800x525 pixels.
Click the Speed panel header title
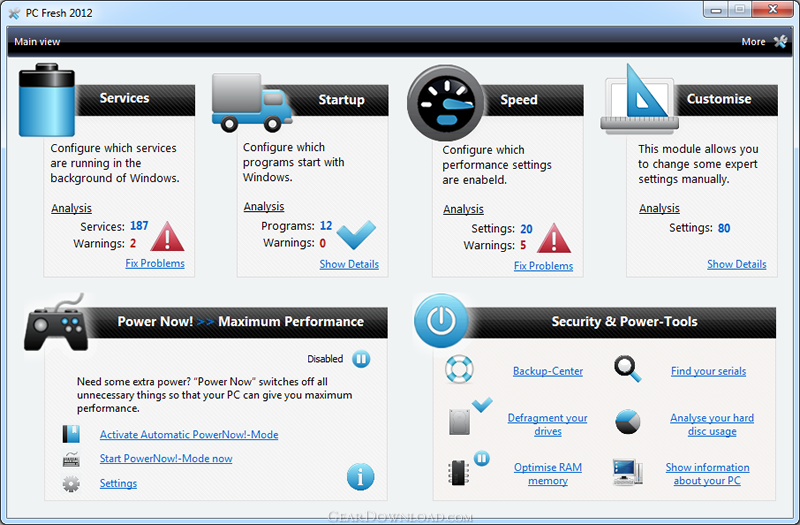click(519, 99)
